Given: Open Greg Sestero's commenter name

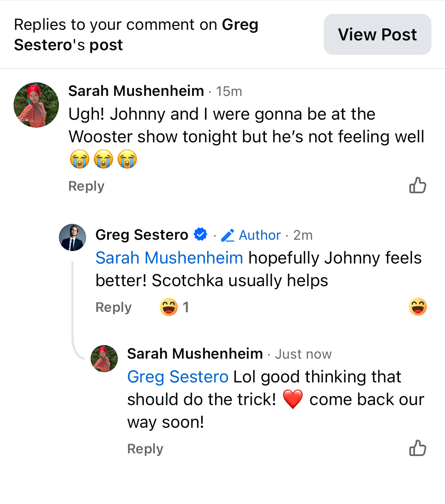Looking at the screenshot, I should [x=142, y=235].
